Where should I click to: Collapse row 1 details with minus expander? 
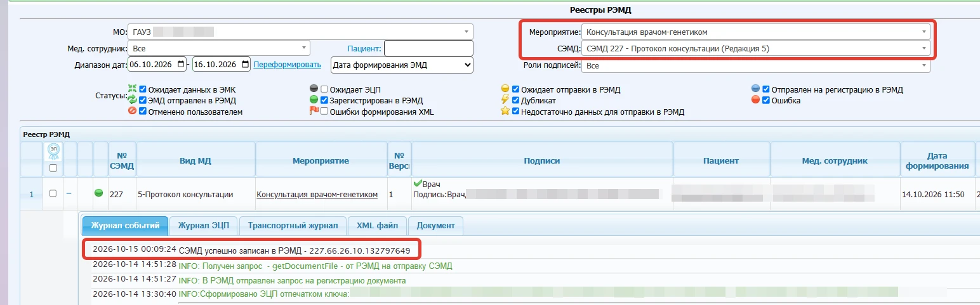pos(69,193)
